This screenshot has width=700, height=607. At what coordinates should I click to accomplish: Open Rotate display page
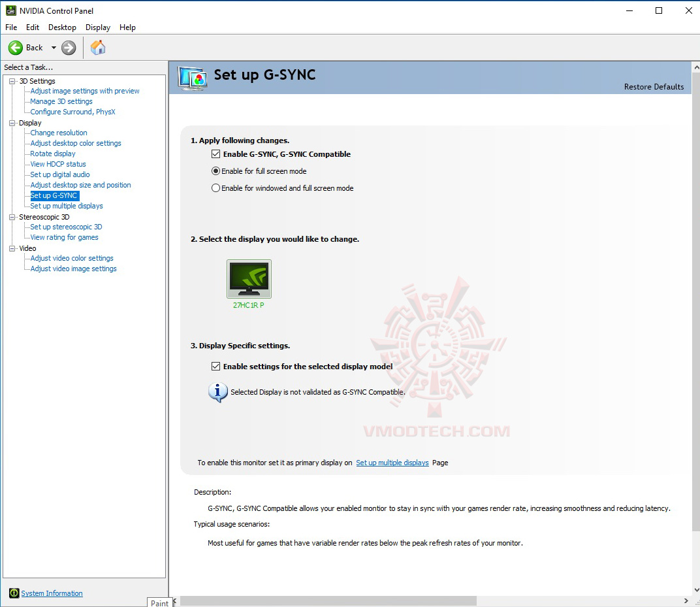pyautogui.click(x=53, y=154)
